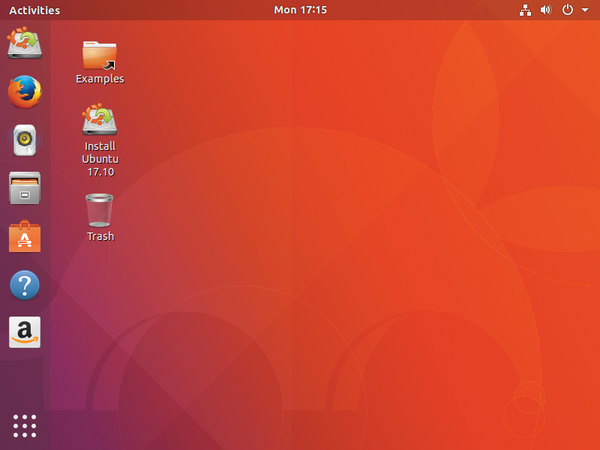600x450 pixels.
Task: Open the clock menu showing Mon 17:15
Action: click(300, 10)
